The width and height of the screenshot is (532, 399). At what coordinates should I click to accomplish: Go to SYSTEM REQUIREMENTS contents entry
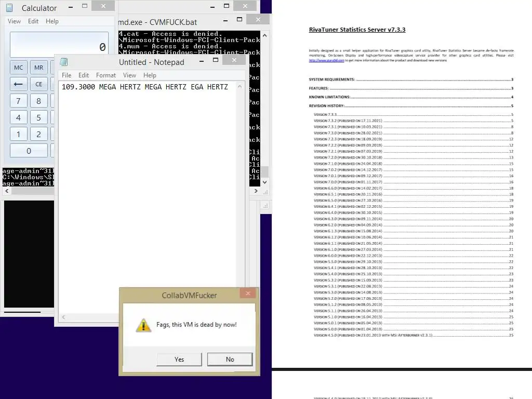click(411, 79)
